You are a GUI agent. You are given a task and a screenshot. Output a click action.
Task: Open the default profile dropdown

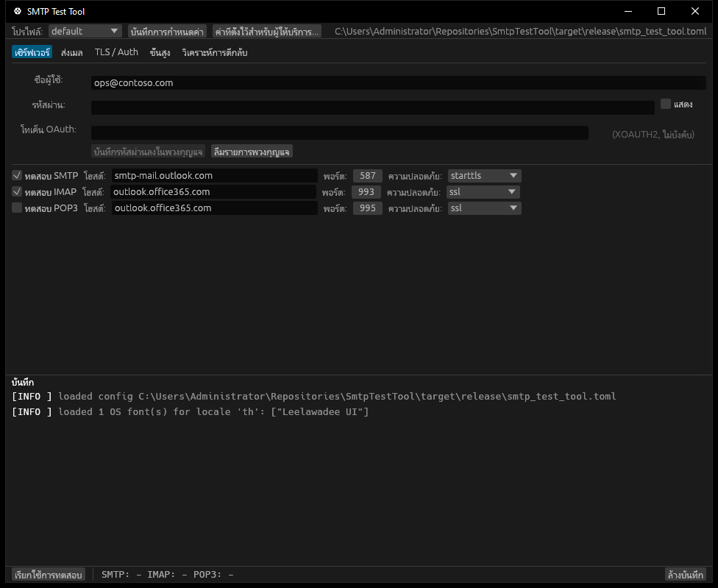[85, 31]
